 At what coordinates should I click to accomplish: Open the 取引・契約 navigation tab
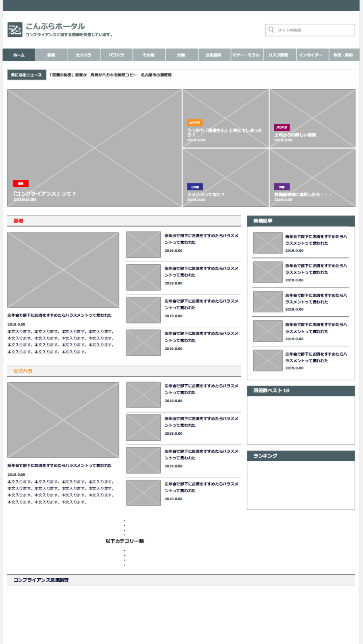point(343,55)
